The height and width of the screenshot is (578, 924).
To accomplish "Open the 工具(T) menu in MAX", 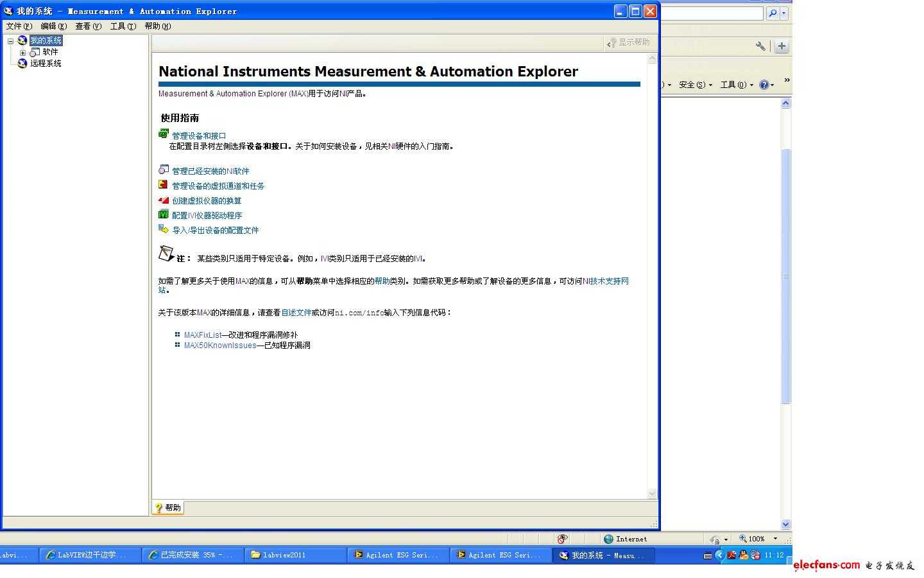I will click(123, 26).
